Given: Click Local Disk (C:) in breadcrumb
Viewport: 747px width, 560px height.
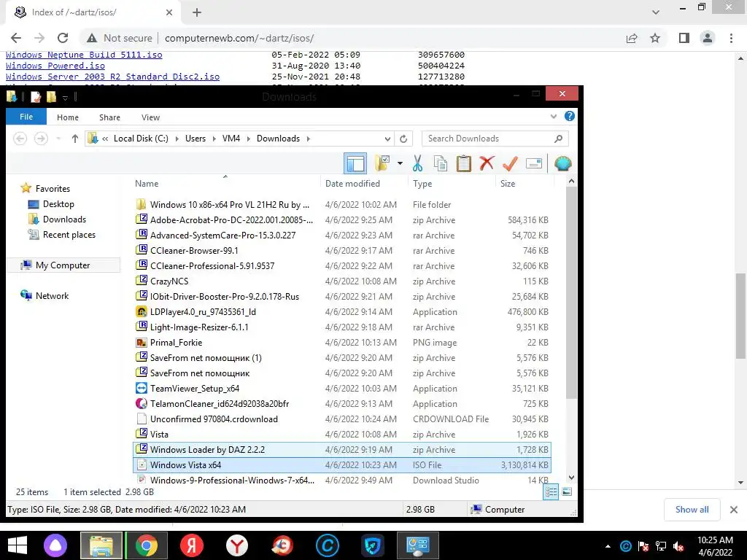Looking at the screenshot, I should click(141, 139).
